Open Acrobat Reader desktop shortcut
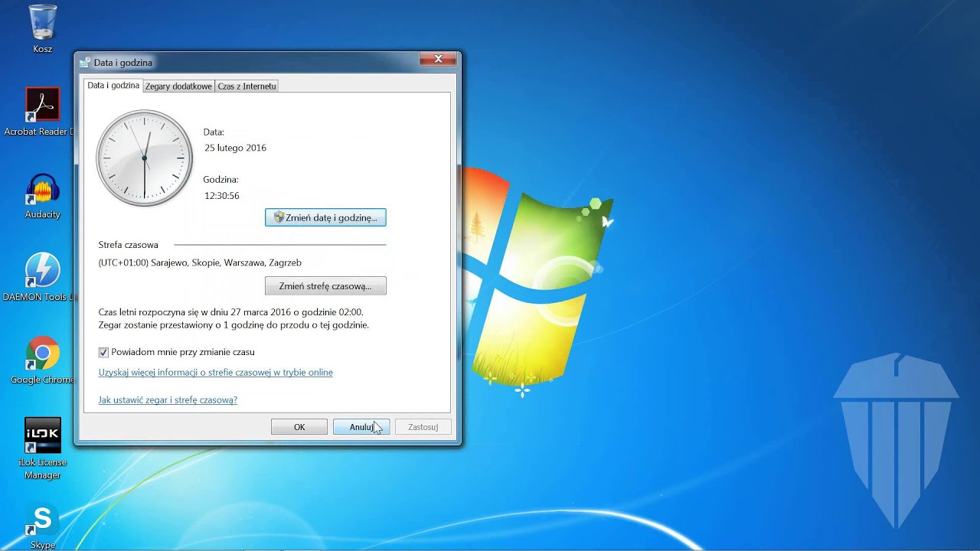The image size is (980, 551). point(42,112)
